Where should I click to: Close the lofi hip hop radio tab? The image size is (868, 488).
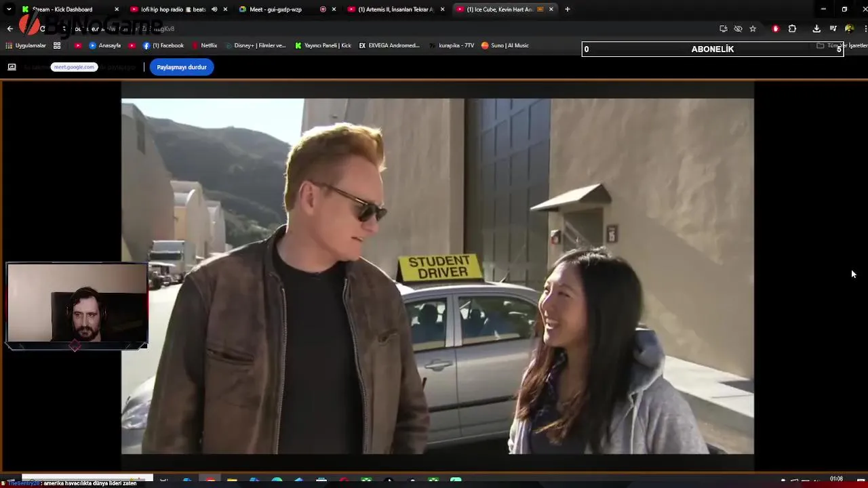click(225, 9)
